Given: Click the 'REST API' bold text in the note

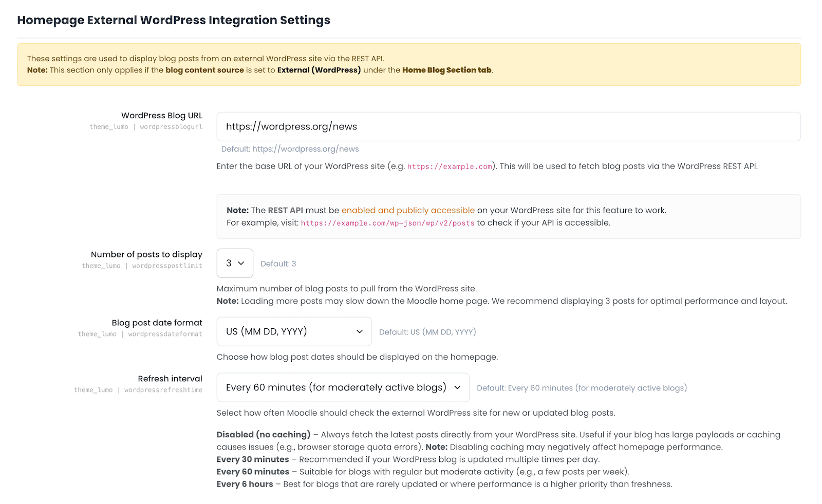Looking at the screenshot, I should (286, 210).
